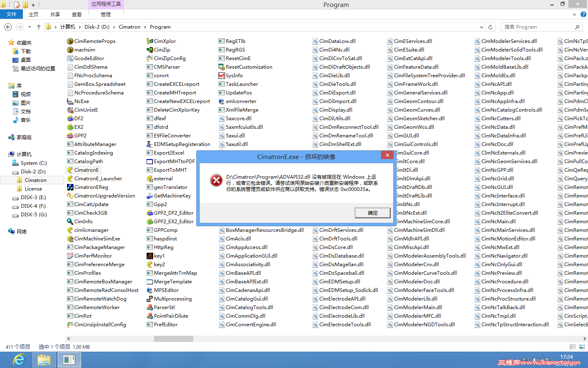This screenshot has height=368, width=588.
Task: Open the 文件 file menu
Action: click(11, 14)
